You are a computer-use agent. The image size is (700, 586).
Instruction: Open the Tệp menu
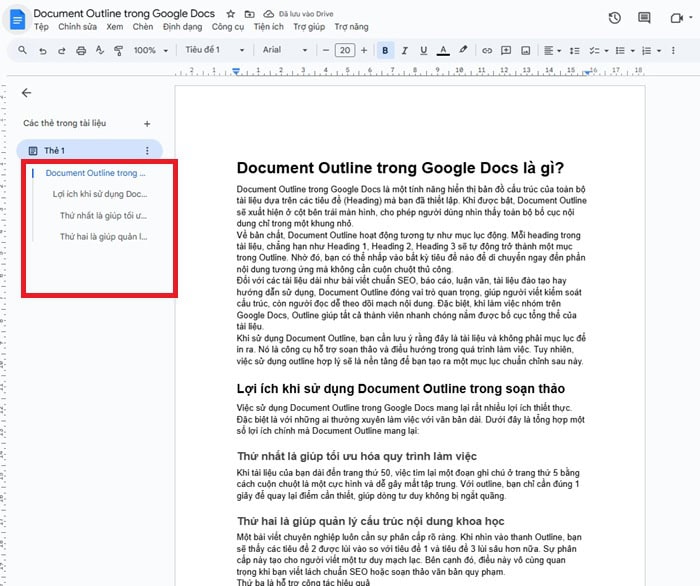[41, 27]
